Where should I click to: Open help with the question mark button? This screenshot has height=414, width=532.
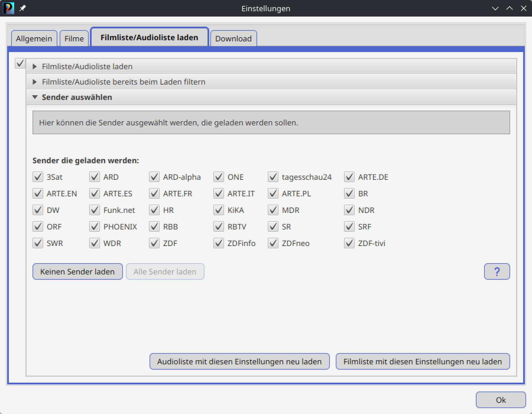[x=497, y=271]
